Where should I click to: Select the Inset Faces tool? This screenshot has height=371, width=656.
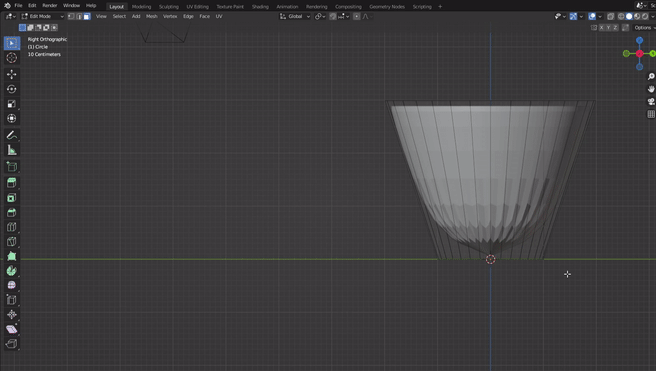tap(12, 197)
